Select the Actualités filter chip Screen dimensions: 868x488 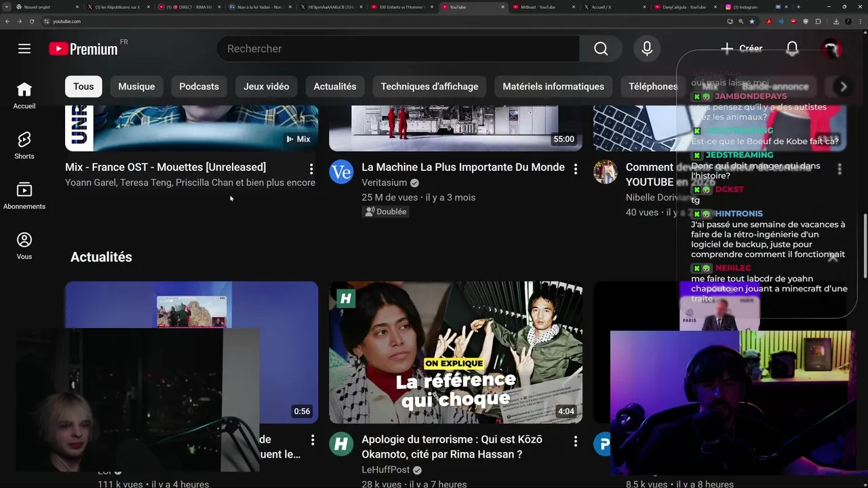335,86
